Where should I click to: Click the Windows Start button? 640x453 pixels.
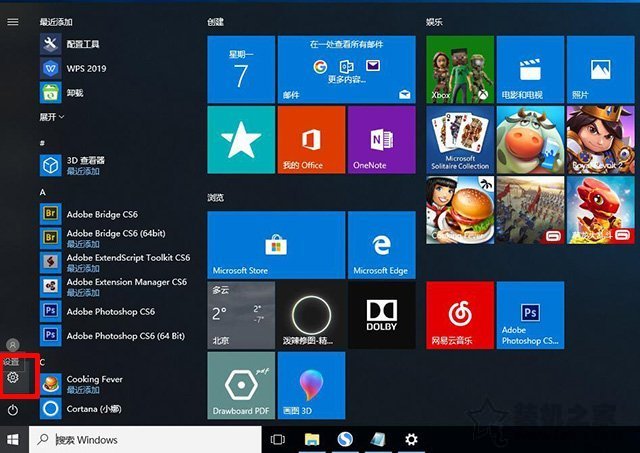[13, 440]
